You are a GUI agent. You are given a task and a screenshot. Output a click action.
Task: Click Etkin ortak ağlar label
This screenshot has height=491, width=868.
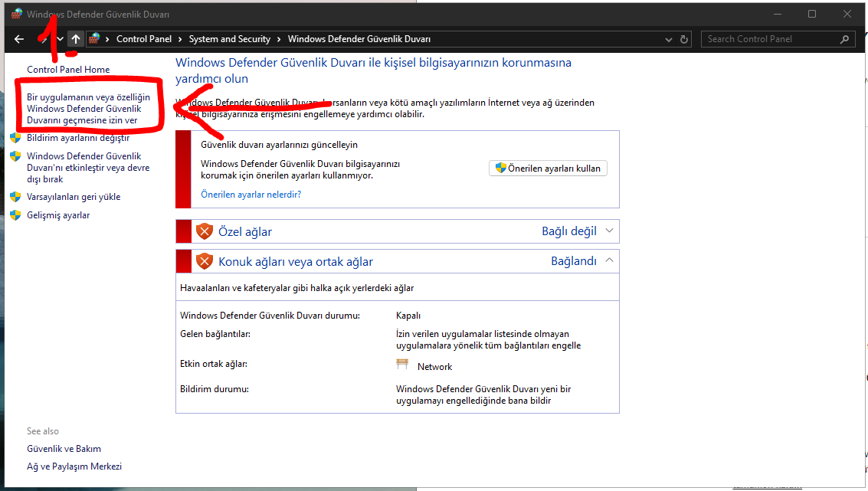point(214,364)
